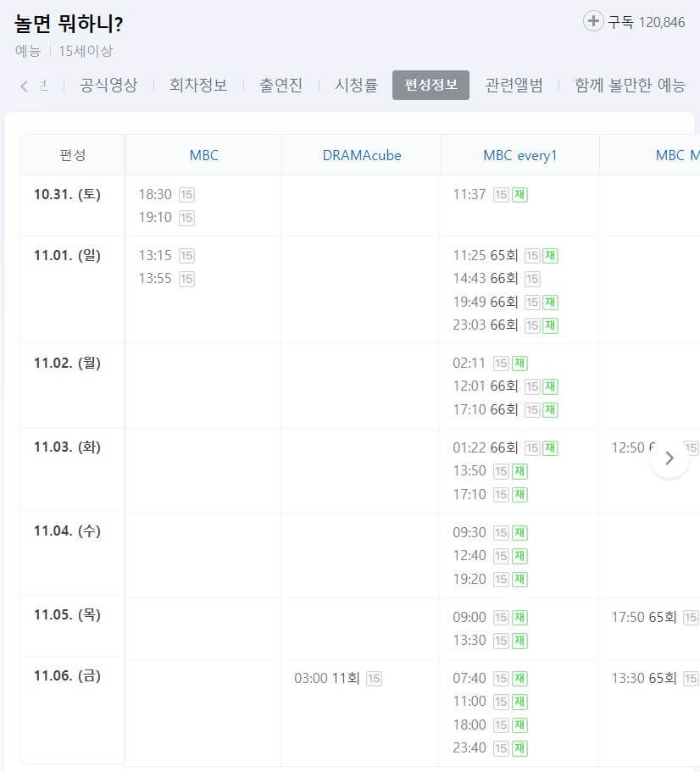
Task: Click the MBC 19:10 schedule entry
Action: (166, 218)
